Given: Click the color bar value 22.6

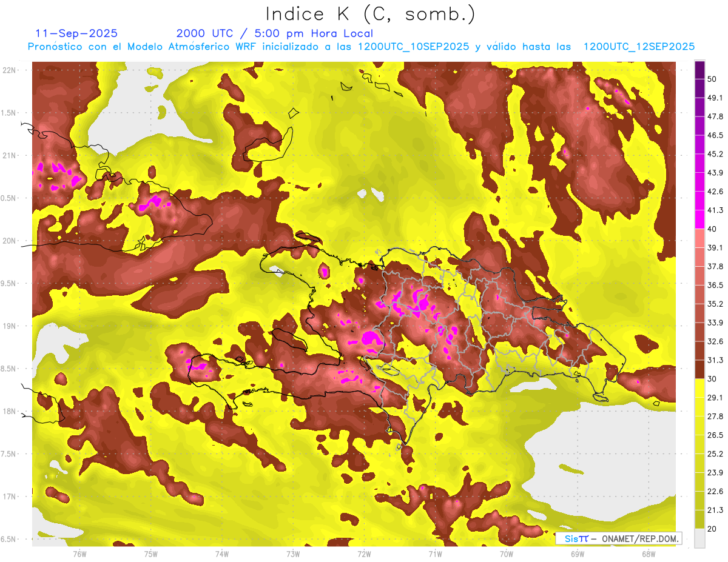Looking at the screenshot, I should pyautogui.click(x=714, y=491).
